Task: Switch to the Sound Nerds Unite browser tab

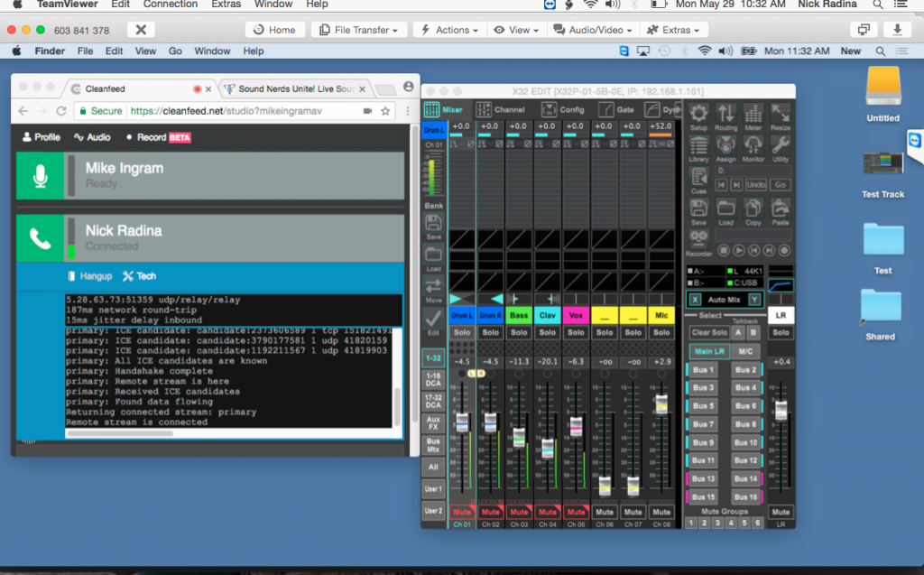Action: click(295, 89)
